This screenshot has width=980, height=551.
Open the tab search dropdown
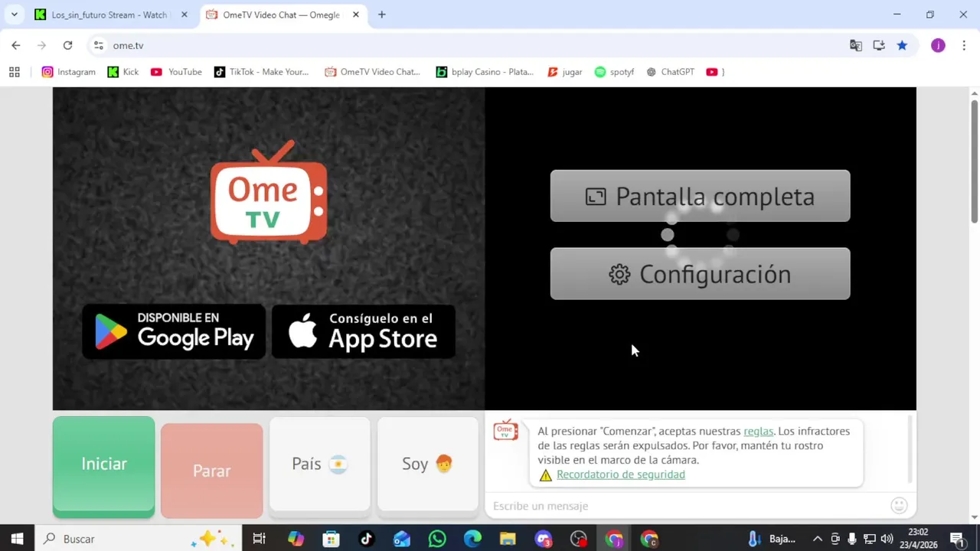(x=14, y=15)
